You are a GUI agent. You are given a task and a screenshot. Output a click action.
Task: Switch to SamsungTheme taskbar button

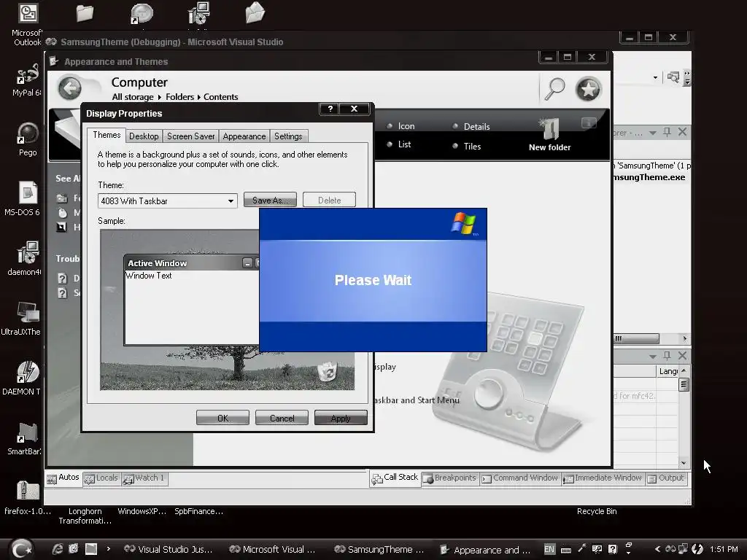point(379,549)
